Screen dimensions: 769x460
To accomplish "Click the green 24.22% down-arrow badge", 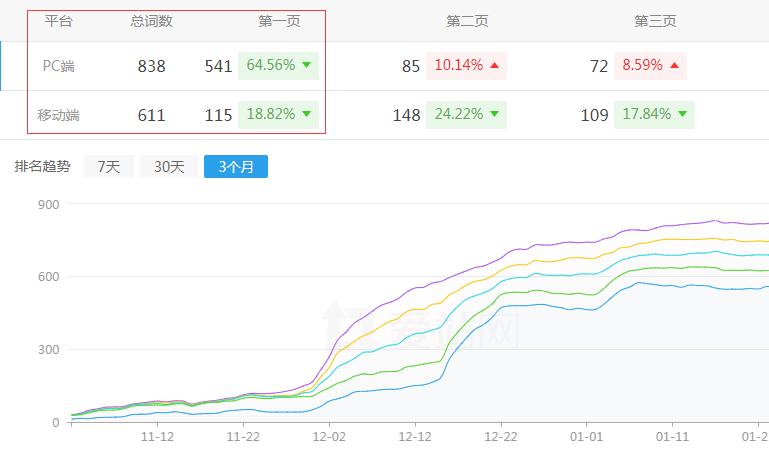I will point(466,115).
